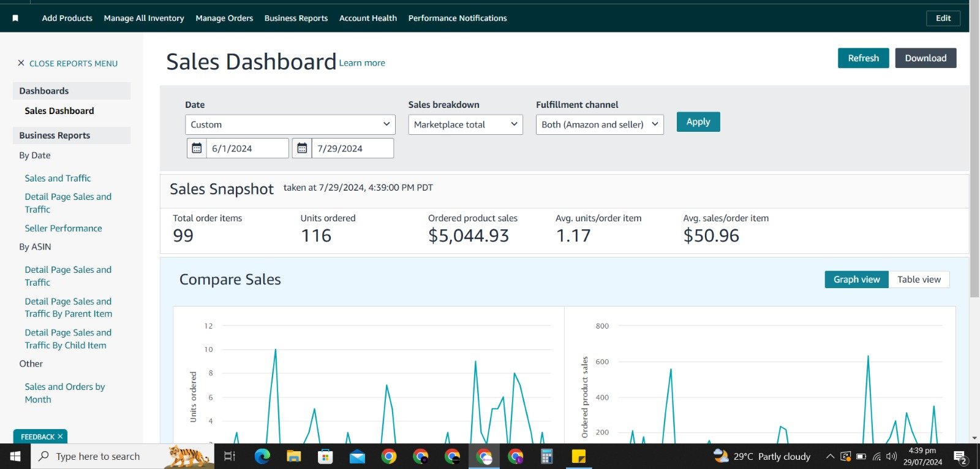Click the start date input field
The height and width of the screenshot is (469, 980).
pyautogui.click(x=247, y=148)
